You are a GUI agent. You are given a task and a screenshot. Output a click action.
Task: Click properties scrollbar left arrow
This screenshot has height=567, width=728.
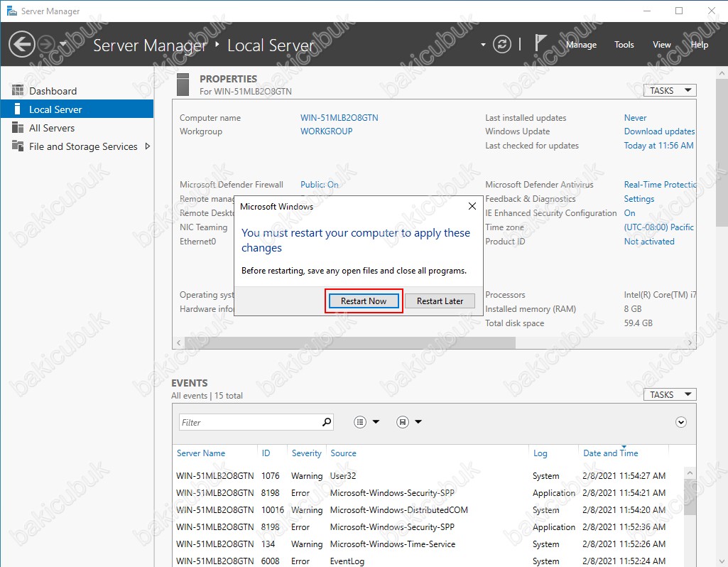tap(178, 342)
